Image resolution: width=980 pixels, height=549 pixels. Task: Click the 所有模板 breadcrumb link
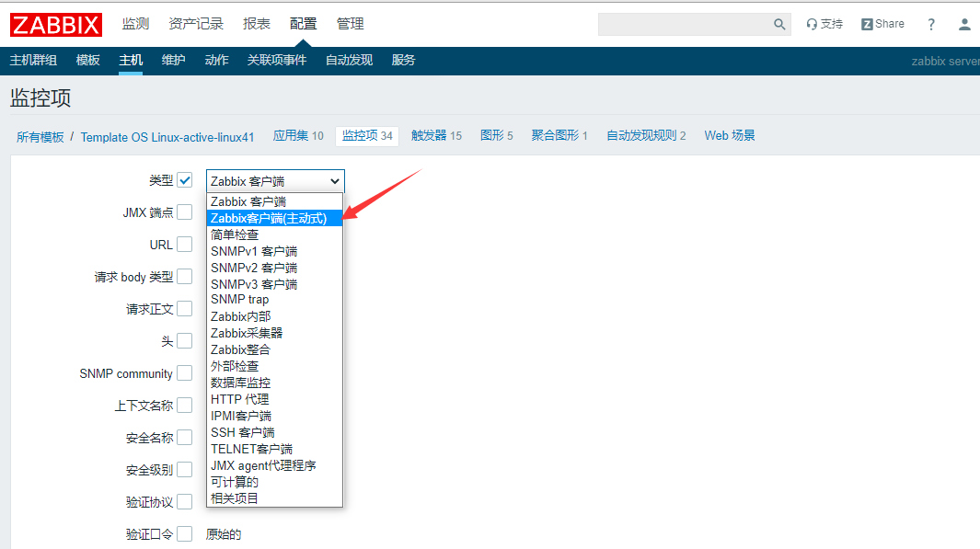pos(40,137)
